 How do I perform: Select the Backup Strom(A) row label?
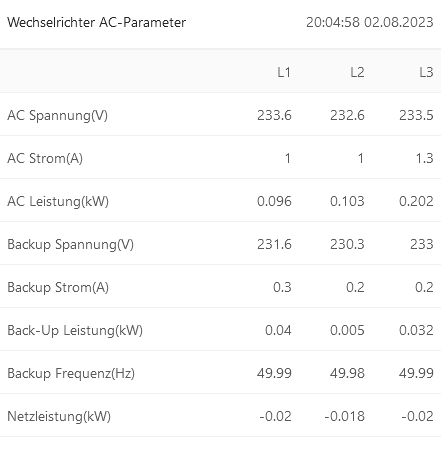click(58, 287)
